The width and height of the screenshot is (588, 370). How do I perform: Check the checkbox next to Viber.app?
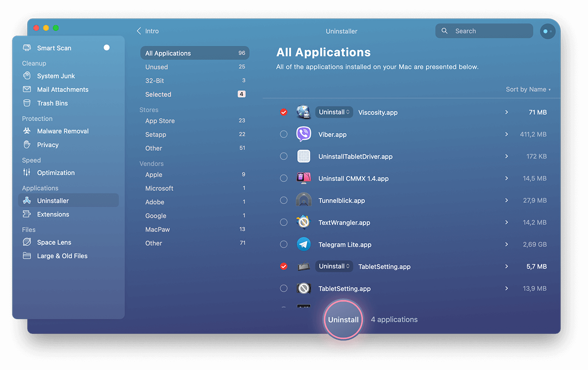pos(283,134)
